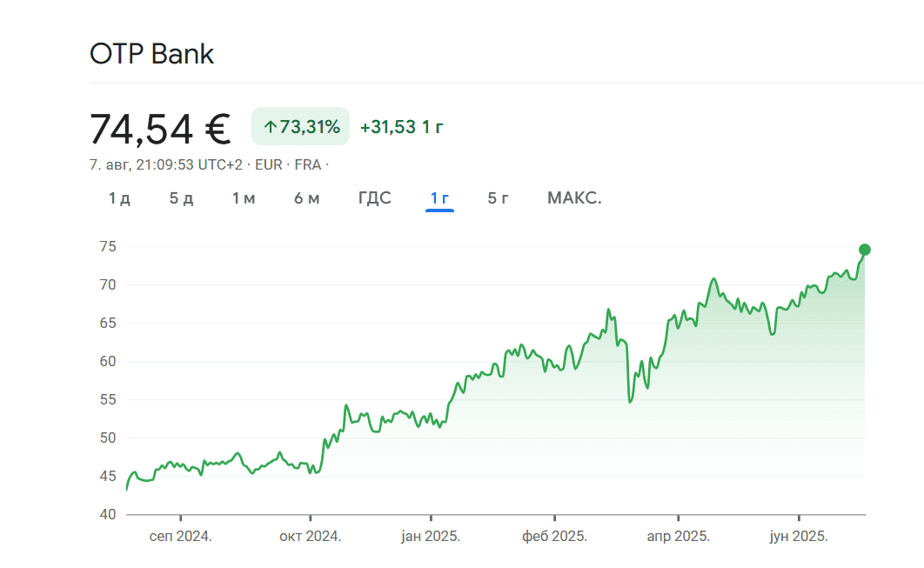This screenshot has height=568, width=924.
Task: Click the апр 2025. axis label
Action: click(679, 536)
